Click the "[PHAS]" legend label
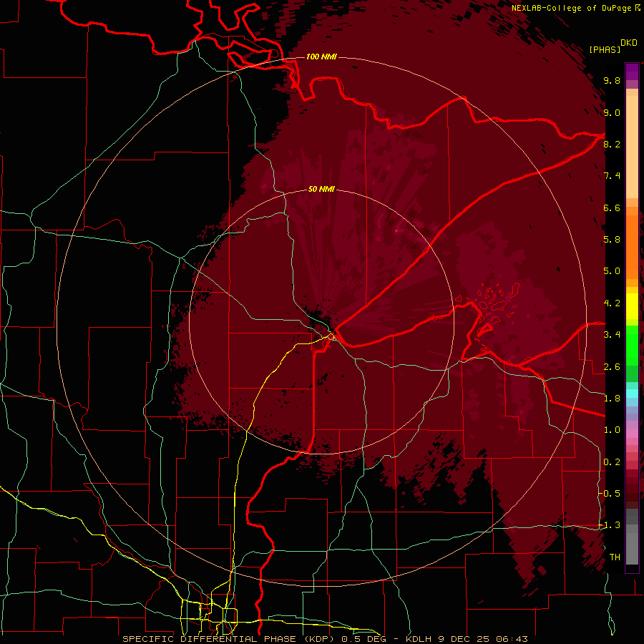Image resolution: width=644 pixels, height=644 pixels. point(605,49)
